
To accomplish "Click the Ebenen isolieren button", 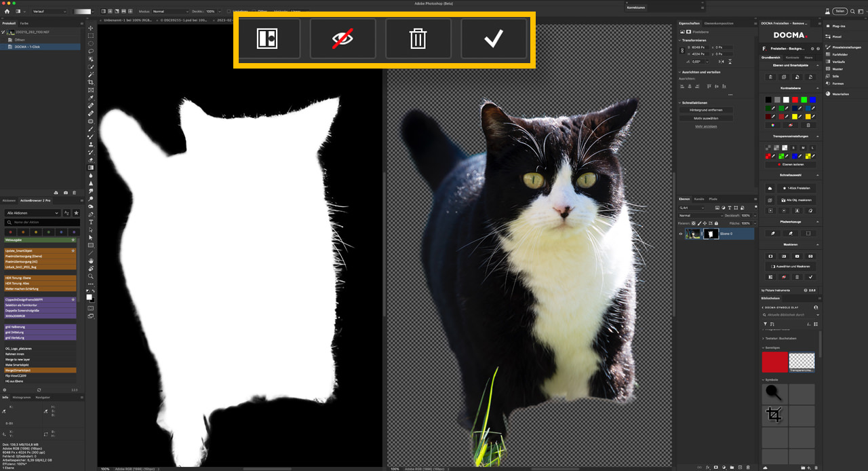I will click(792, 164).
